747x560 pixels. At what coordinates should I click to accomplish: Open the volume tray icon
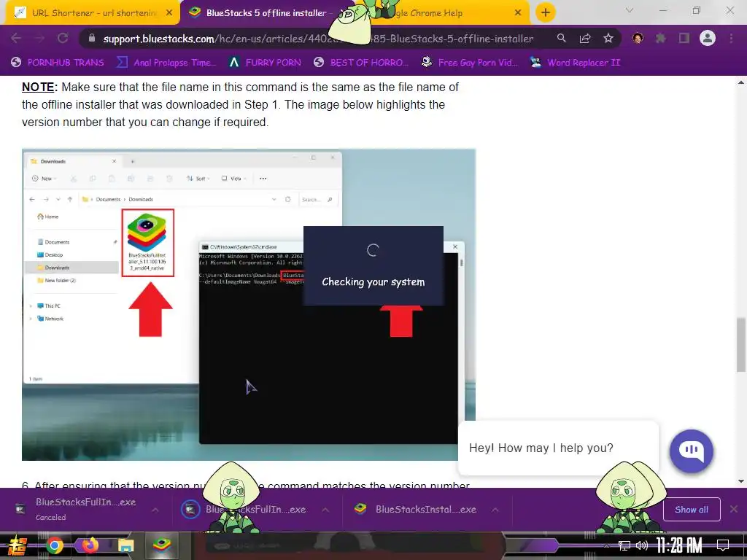tap(642, 545)
